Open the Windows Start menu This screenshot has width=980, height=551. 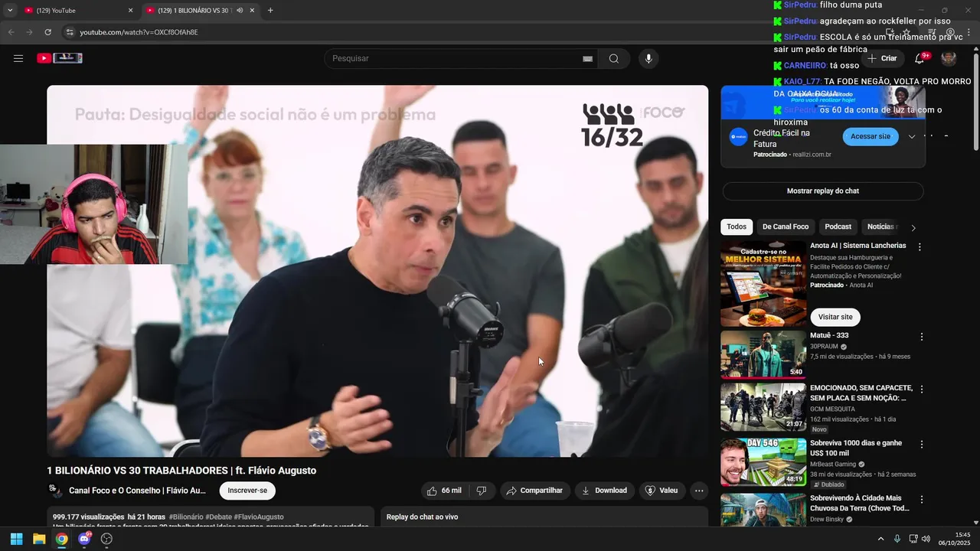click(x=16, y=539)
